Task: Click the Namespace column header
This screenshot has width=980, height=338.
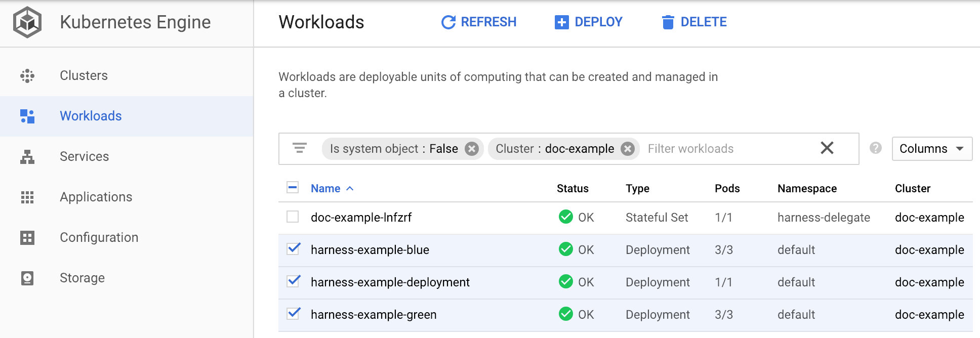Action: coord(807,189)
